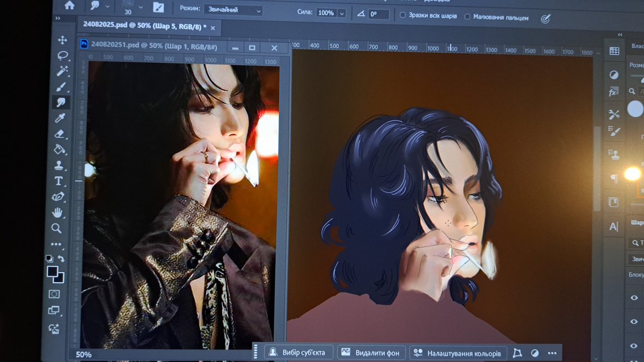
Task: Select the Pen tool
Action: pos(58,197)
